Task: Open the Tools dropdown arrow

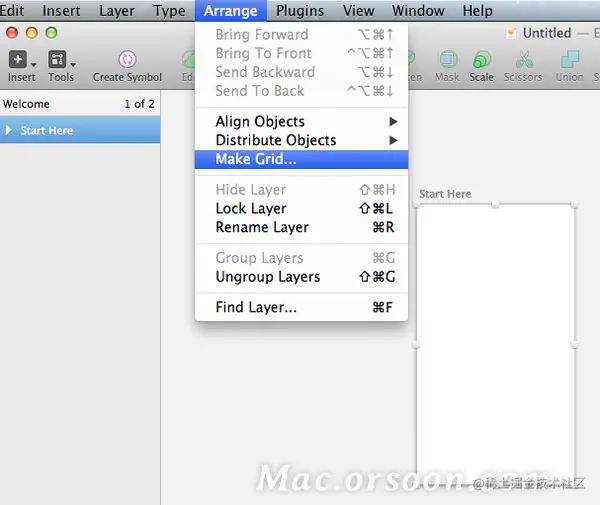Action: 73,65
